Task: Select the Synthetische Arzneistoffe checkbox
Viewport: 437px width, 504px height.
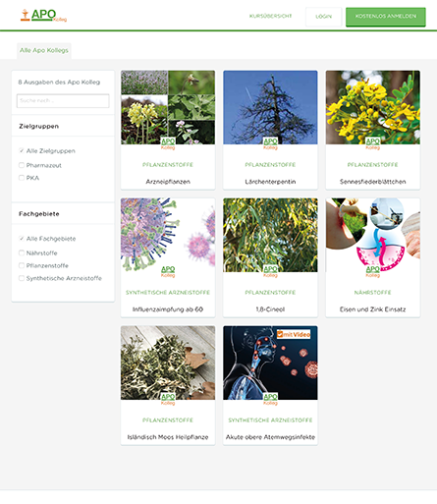Action: pos(22,278)
